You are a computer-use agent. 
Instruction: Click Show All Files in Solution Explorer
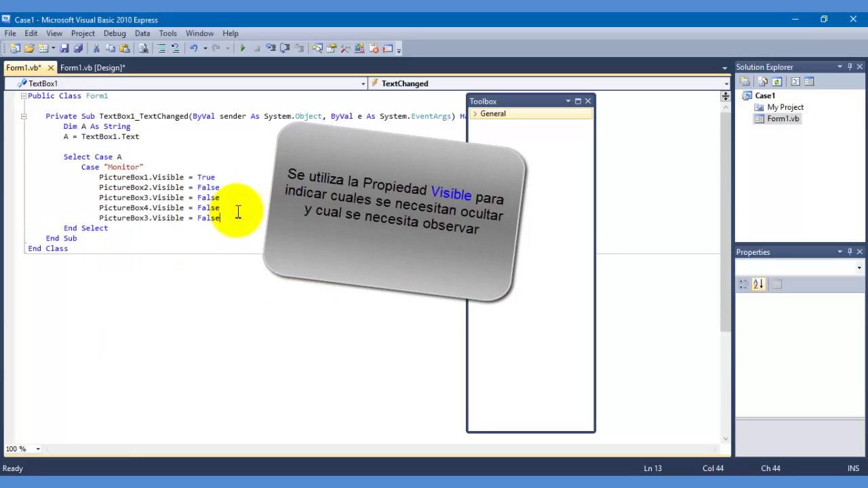click(763, 81)
